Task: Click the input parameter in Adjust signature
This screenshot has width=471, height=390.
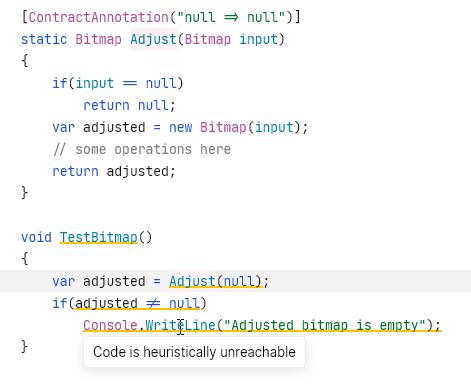Action: click(258, 39)
